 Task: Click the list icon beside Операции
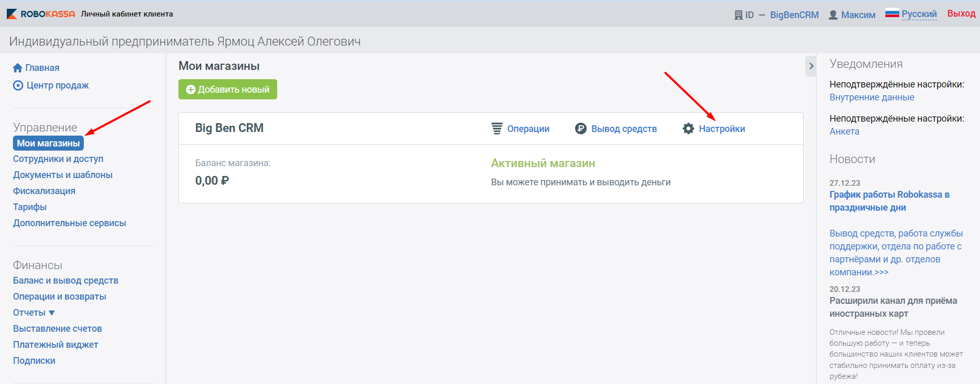[x=496, y=128]
